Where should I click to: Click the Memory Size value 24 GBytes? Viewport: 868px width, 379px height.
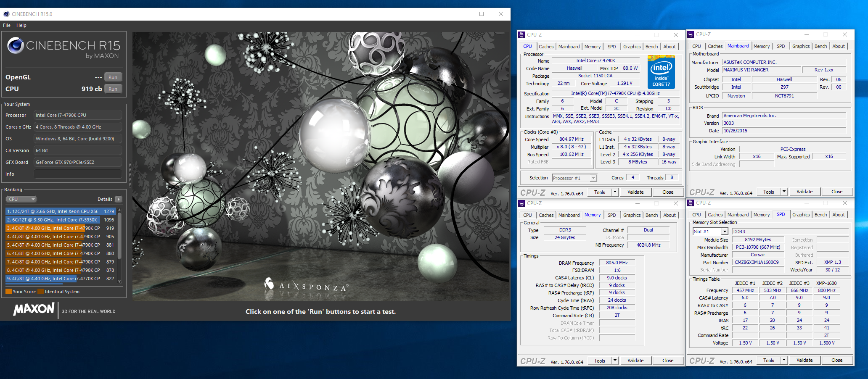[565, 238]
